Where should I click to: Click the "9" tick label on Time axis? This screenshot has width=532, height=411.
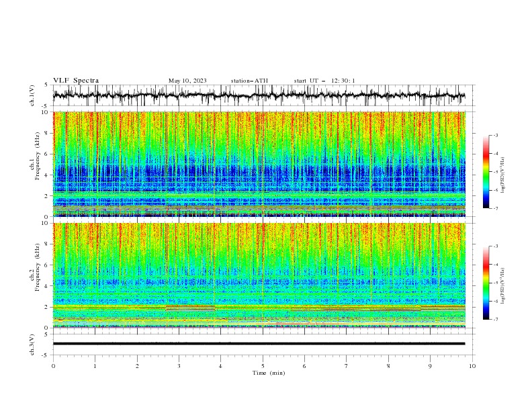click(x=430, y=366)
